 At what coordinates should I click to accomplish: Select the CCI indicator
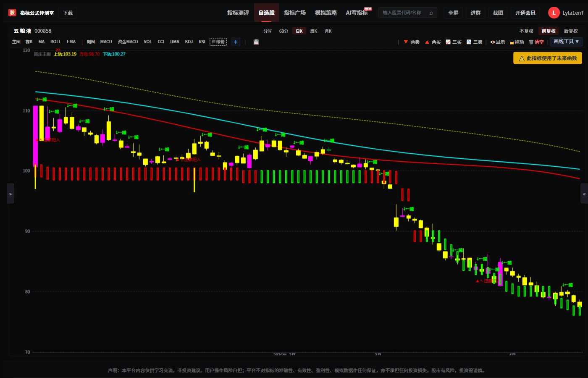[x=161, y=42]
